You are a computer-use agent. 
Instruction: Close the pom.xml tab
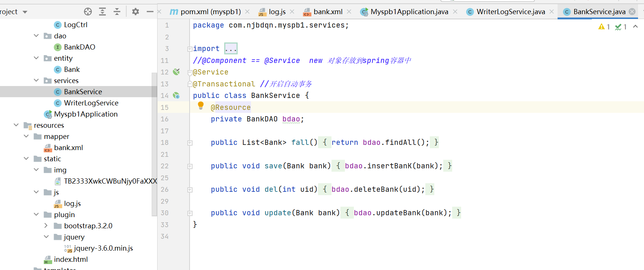247,12
